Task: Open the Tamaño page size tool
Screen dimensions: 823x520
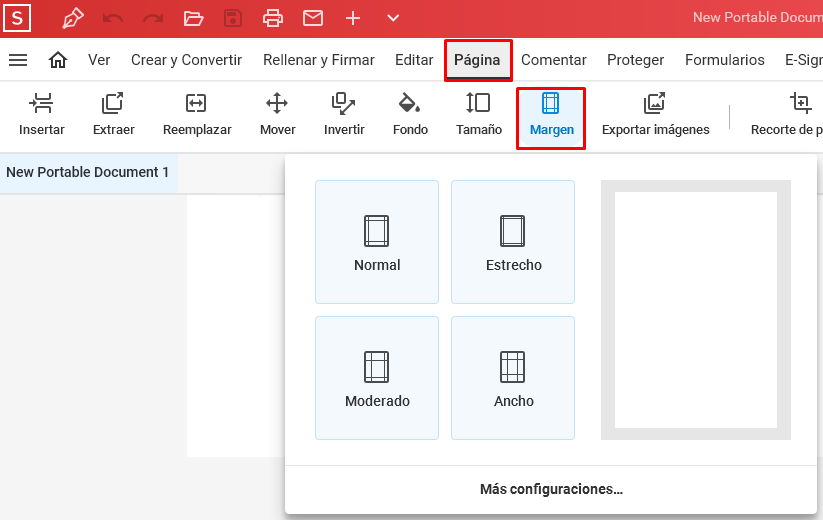Action: tap(479, 115)
